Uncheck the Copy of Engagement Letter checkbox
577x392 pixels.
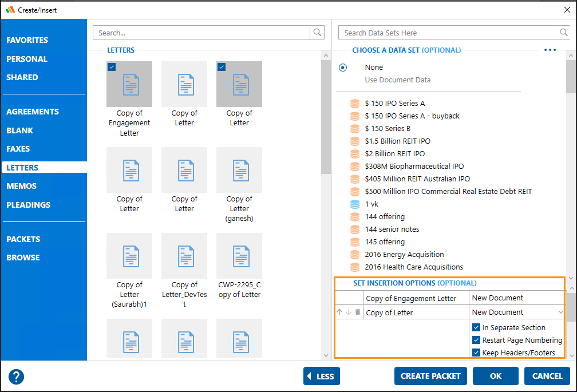click(x=112, y=66)
